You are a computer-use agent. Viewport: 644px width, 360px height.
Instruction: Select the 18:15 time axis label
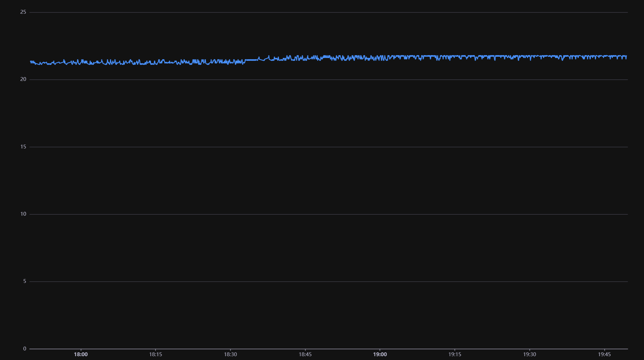click(156, 354)
